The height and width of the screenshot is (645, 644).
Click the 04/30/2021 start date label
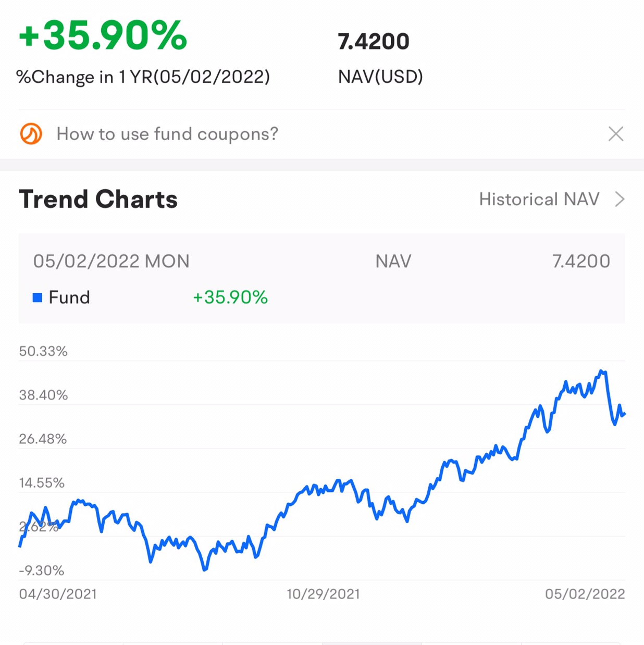coord(58,594)
